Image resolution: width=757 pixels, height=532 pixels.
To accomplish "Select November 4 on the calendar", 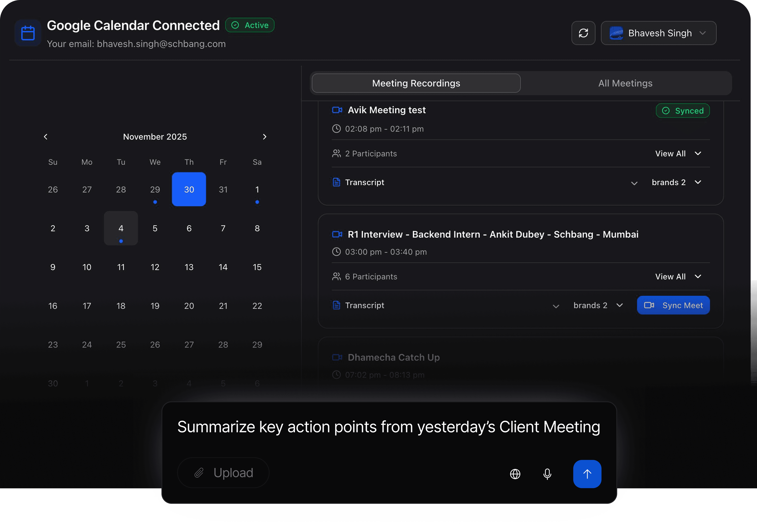I will pos(121,228).
